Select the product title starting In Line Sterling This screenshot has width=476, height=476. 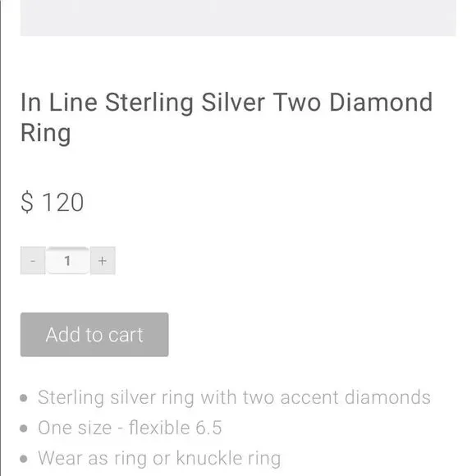tap(227, 117)
